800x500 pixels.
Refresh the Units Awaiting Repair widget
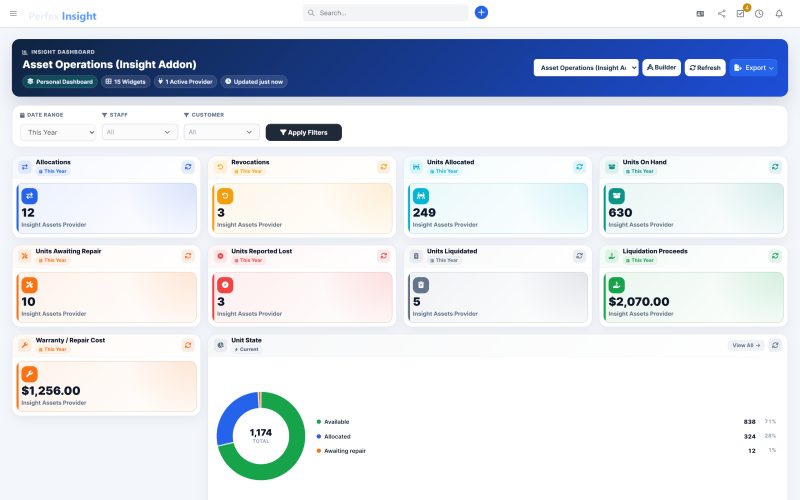[x=188, y=256]
